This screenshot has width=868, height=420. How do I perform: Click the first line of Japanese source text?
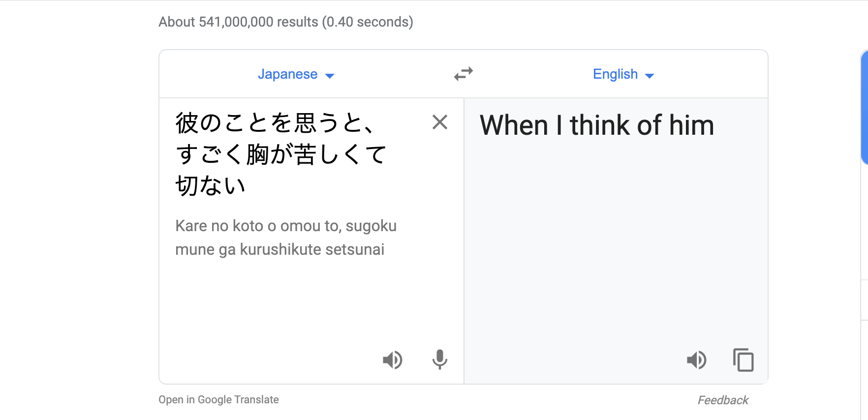point(274,123)
